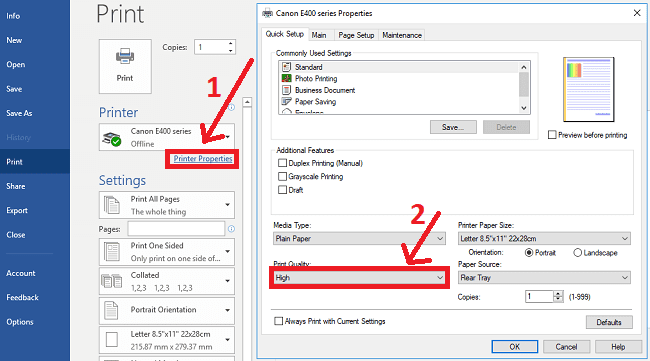
Task: Open the Print Quality dropdown set to High
Action: pos(359,278)
